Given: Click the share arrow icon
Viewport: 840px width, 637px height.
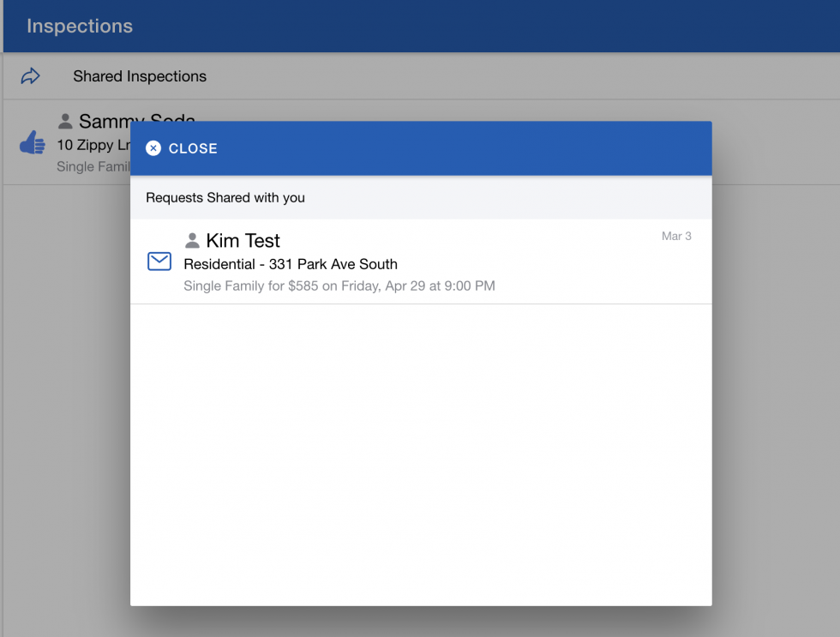Looking at the screenshot, I should coord(31,76).
